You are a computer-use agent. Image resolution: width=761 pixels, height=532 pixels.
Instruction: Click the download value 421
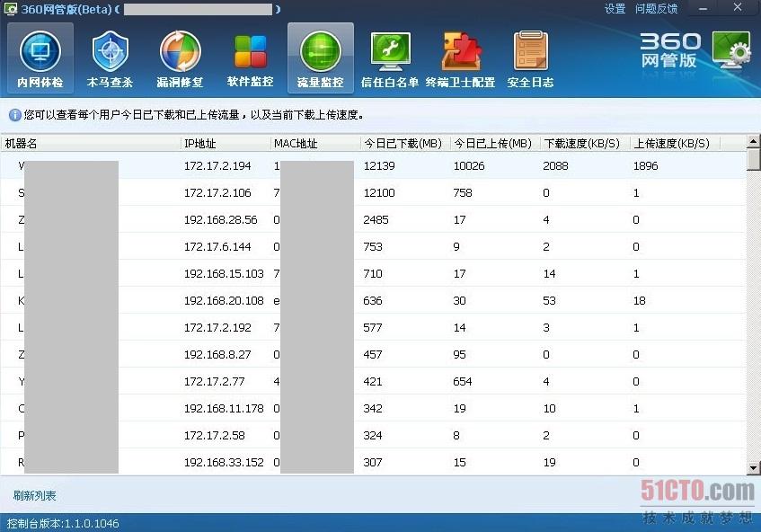(373, 382)
